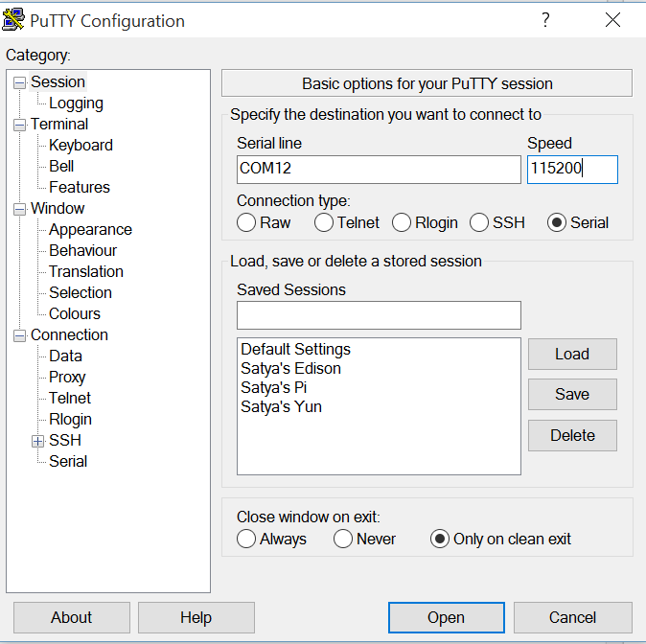This screenshot has width=646, height=644.
Task: Open the Behaviour settings category
Action: 82,250
